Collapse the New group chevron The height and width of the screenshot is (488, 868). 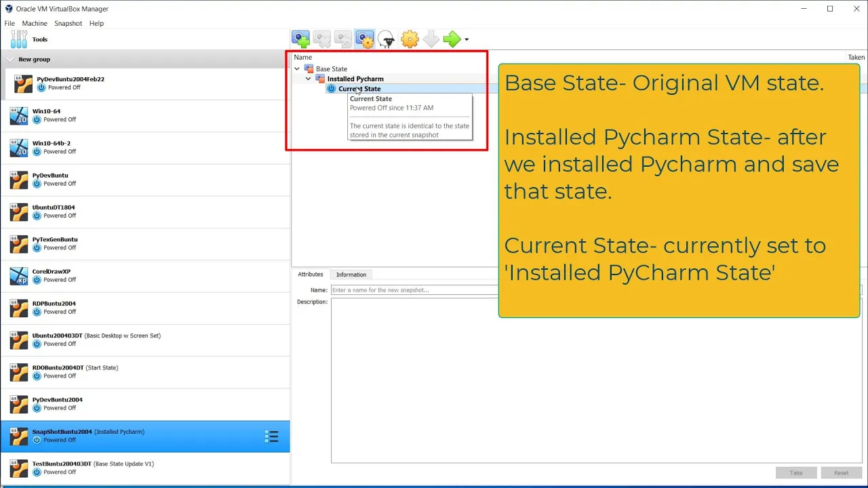(x=9, y=60)
